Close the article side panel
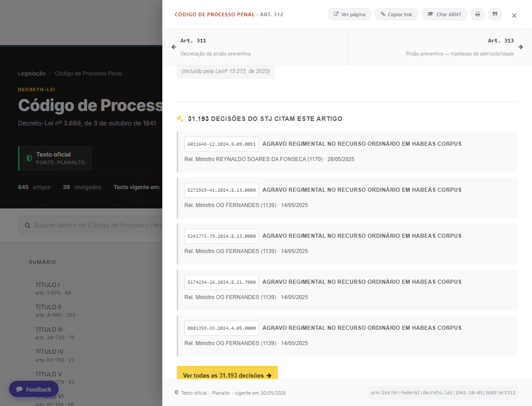Viewport: 532px width, 406px height. coord(514,15)
